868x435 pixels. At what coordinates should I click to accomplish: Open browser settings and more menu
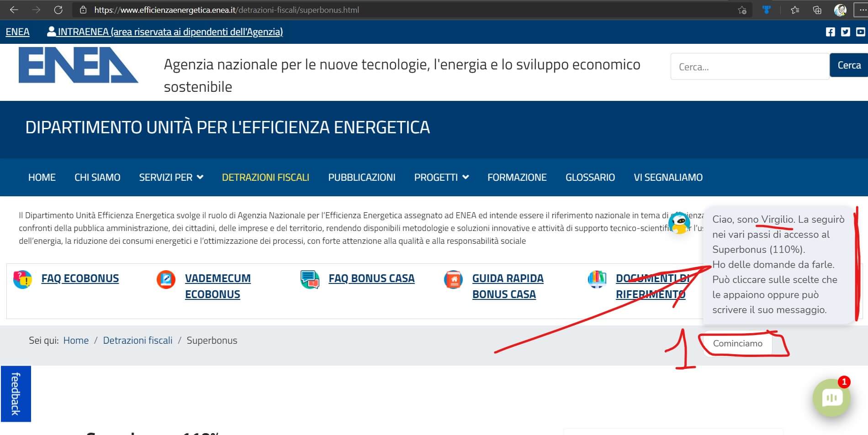(x=861, y=10)
